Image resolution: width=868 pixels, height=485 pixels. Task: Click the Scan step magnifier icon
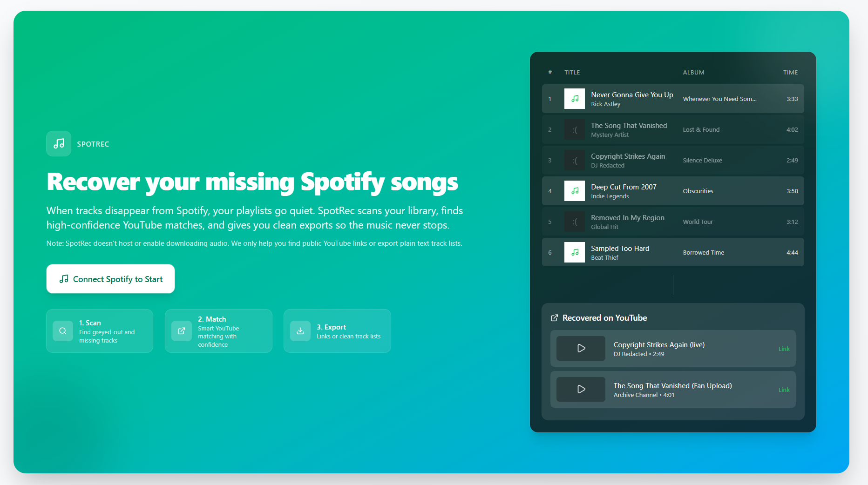click(x=63, y=331)
